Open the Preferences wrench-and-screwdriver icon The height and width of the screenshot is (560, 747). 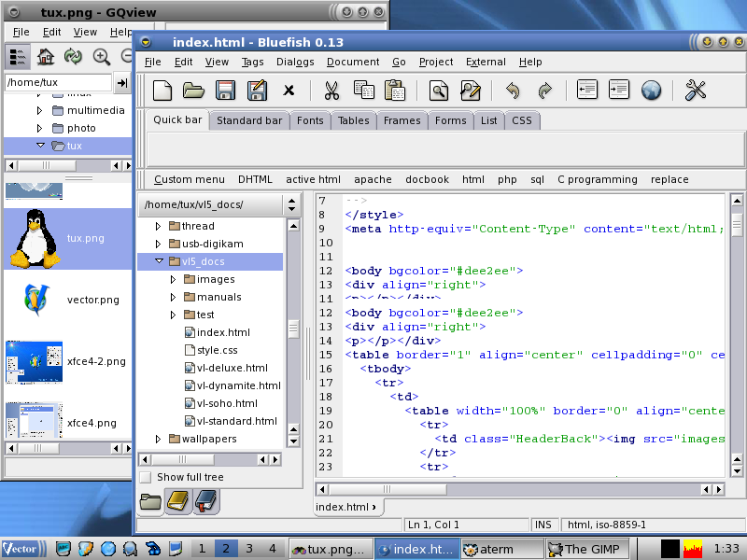pos(696,91)
